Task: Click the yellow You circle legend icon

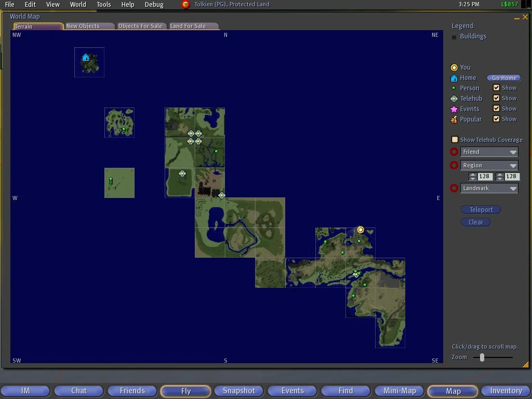Action: coord(454,68)
